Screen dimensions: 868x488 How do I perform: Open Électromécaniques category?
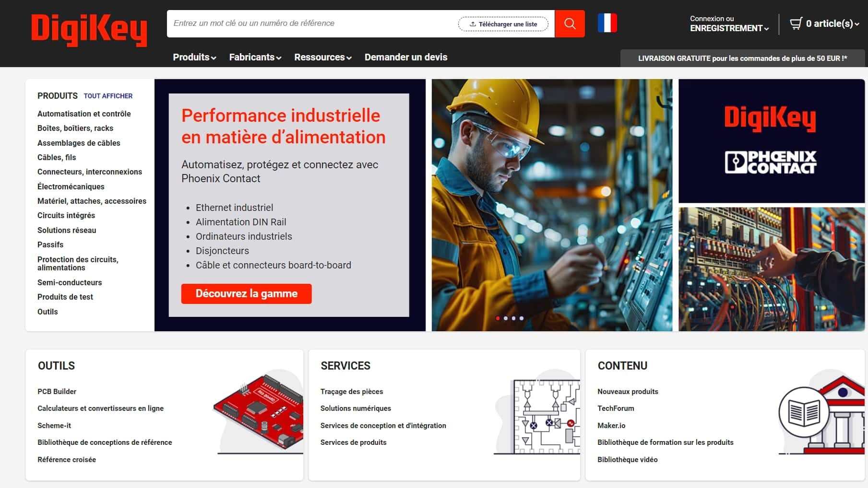pyautogui.click(x=71, y=186)
